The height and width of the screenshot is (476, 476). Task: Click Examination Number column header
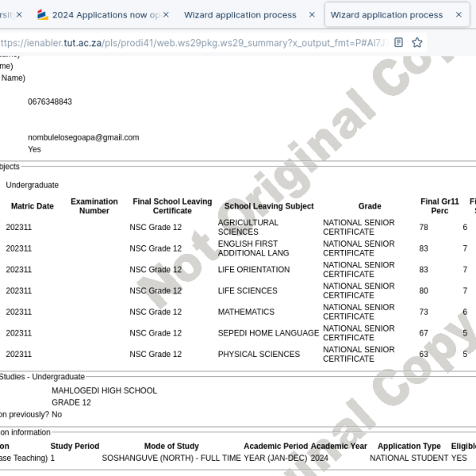(94, 206)
